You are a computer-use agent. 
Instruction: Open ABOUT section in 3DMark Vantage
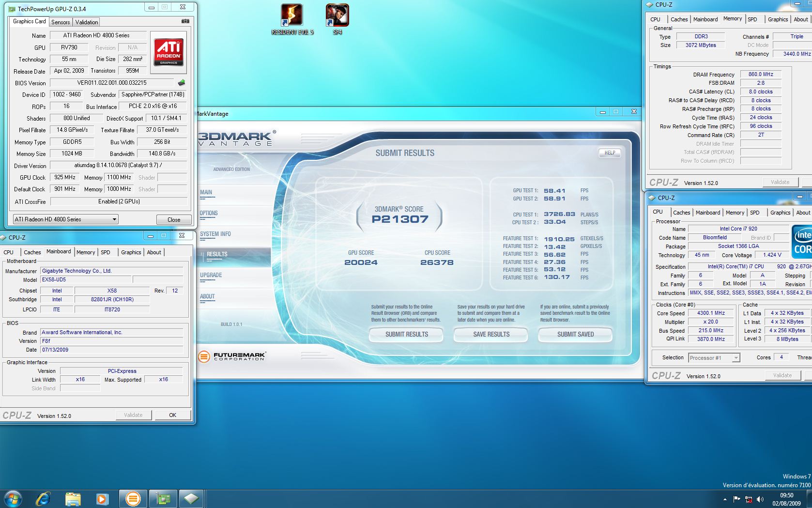point(207,296)
